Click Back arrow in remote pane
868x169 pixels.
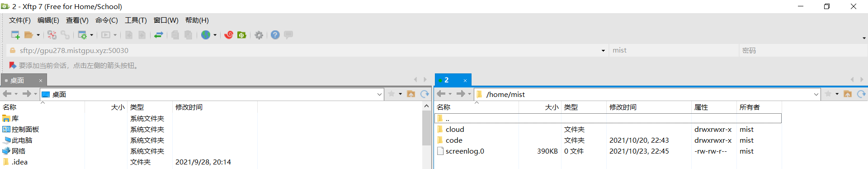[441, 94]
